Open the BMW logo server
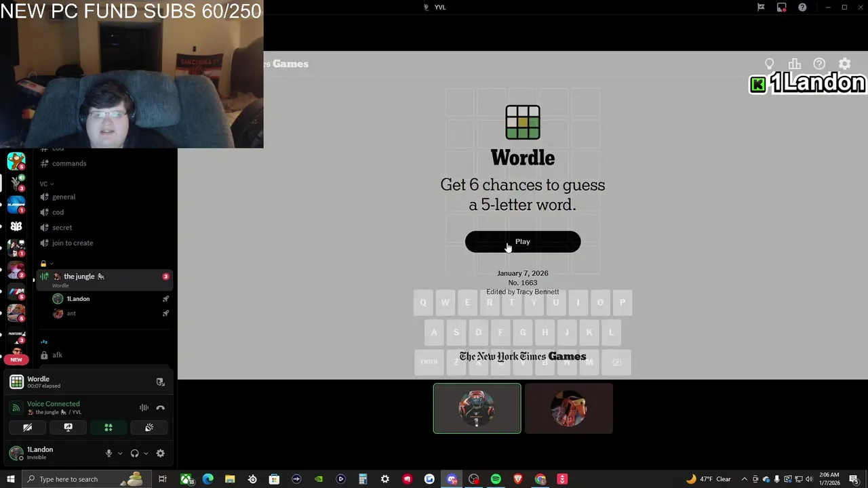868x488 pixels. coord(16,291)
